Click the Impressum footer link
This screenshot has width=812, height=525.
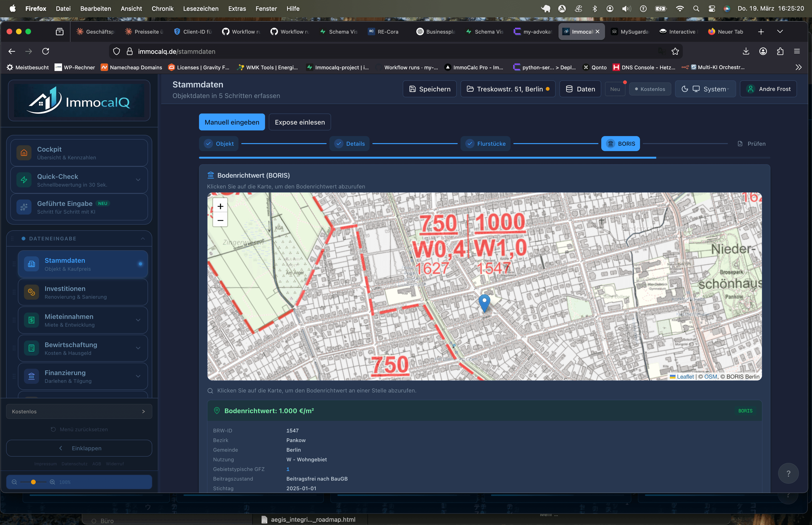pyautogui.click(x=45, y=464)
